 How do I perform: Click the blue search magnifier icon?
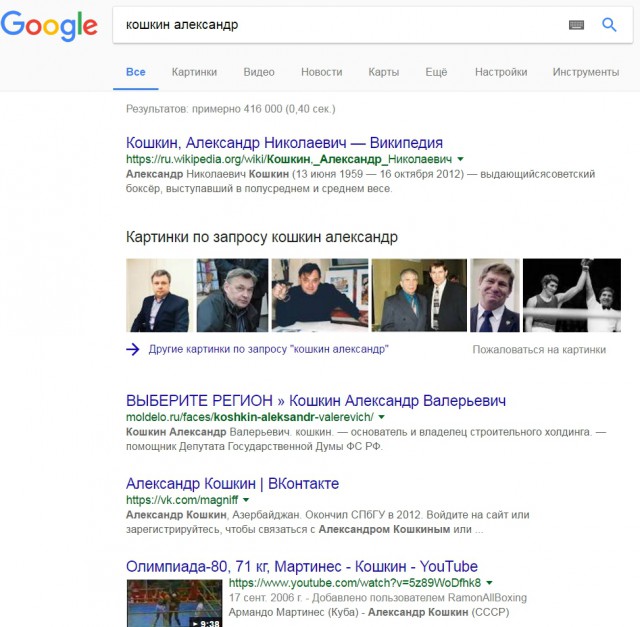pos(609,25)
